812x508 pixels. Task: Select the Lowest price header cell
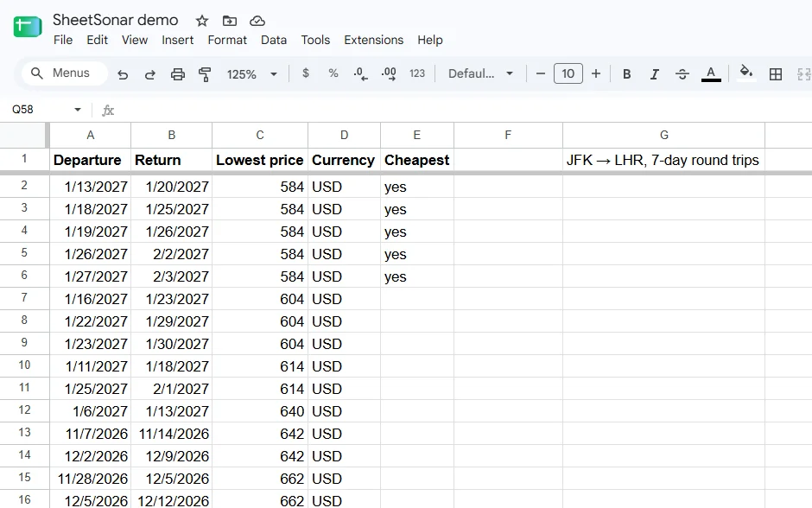tap(260, 160)
